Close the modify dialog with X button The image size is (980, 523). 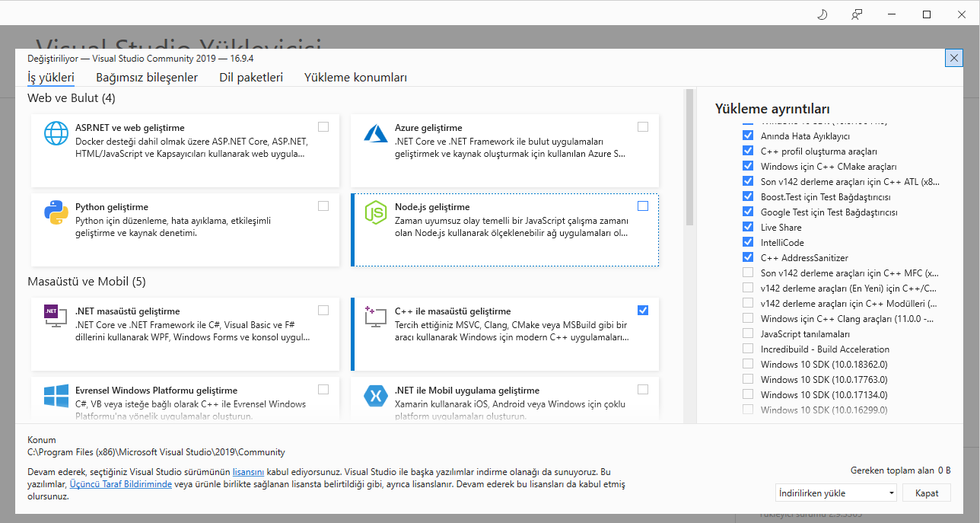click(x=954, y=58)
